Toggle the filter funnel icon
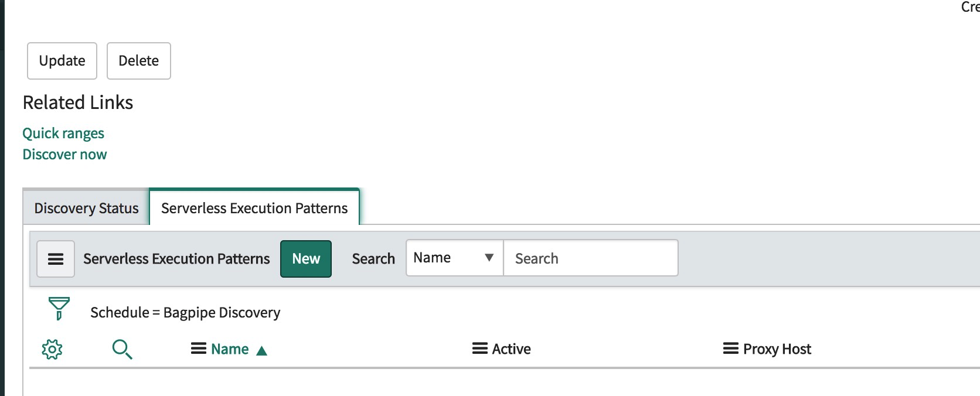 pos(59,309)
